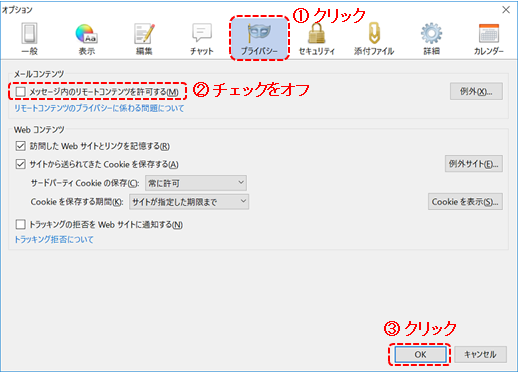Uncheck 訪問した Web サイトとリンクを記憶する
Viewport: 518px width, 372px height.
point(21,146)
